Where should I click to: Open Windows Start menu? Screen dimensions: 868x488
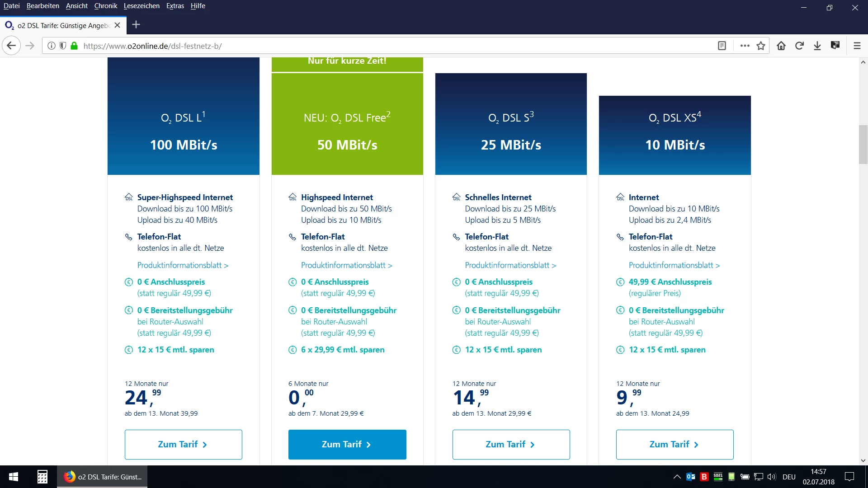pos(14,477)
